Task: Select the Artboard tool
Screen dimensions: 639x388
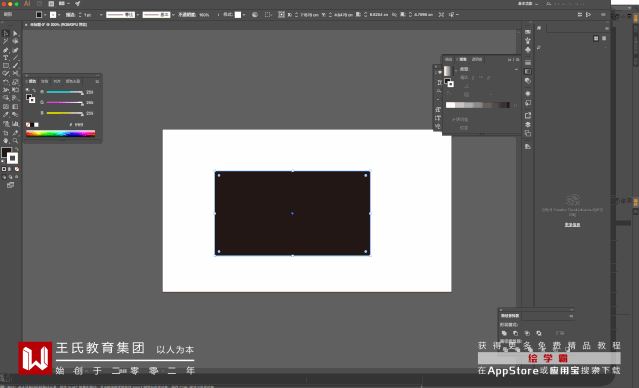Action: (x=6, y=133)
